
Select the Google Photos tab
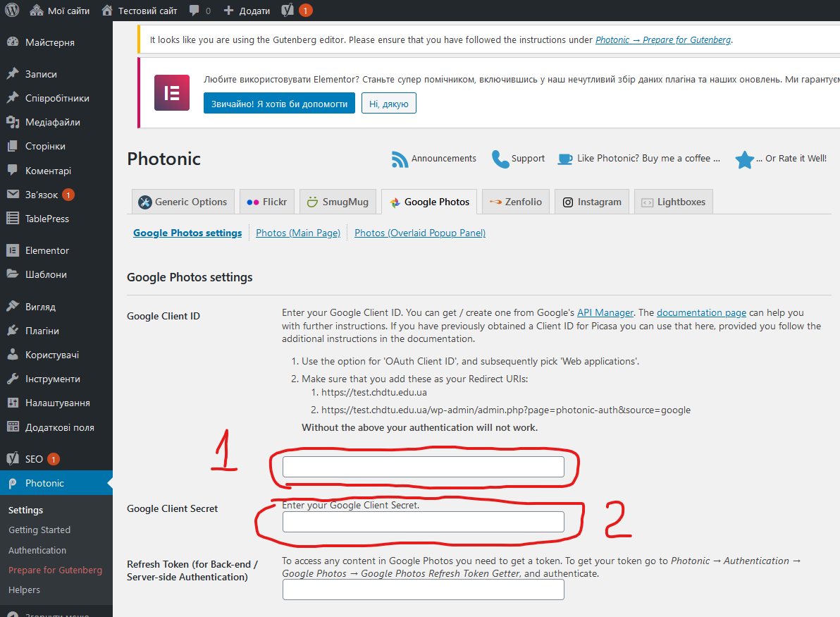point(429,202)
